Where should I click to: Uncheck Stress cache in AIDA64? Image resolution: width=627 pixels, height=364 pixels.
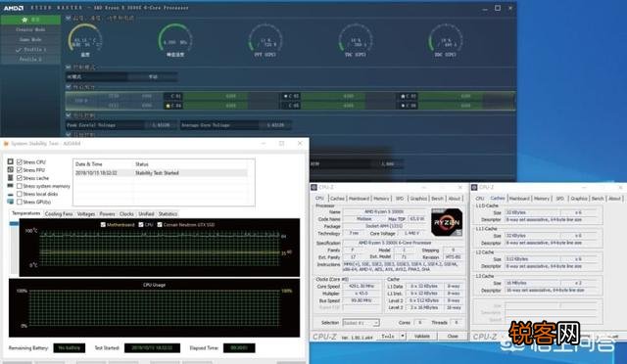pyautogui.click(x=20, y=178)
